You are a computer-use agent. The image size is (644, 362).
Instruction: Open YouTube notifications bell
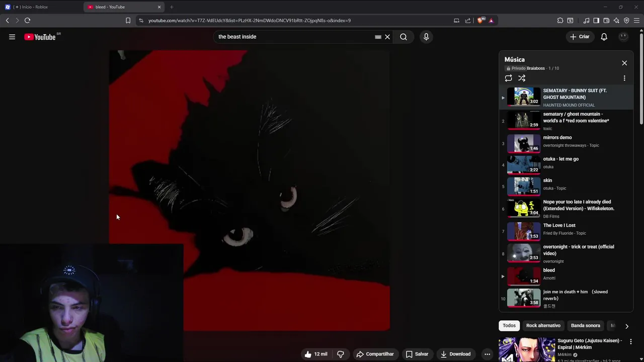(604, 37)
